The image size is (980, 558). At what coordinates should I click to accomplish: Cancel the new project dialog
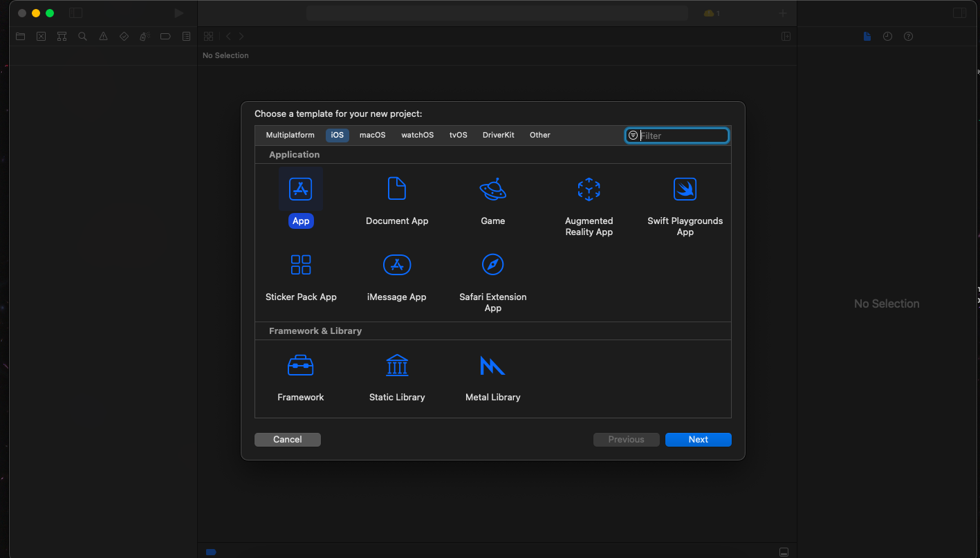pyautogui.click(x=287, y=439)
